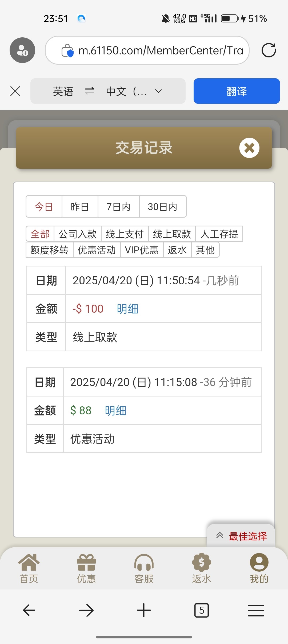The width and height of the screenshot is (288, 644).
Task: Reload the page with refresh icon
Action: [x=269, y=50]
